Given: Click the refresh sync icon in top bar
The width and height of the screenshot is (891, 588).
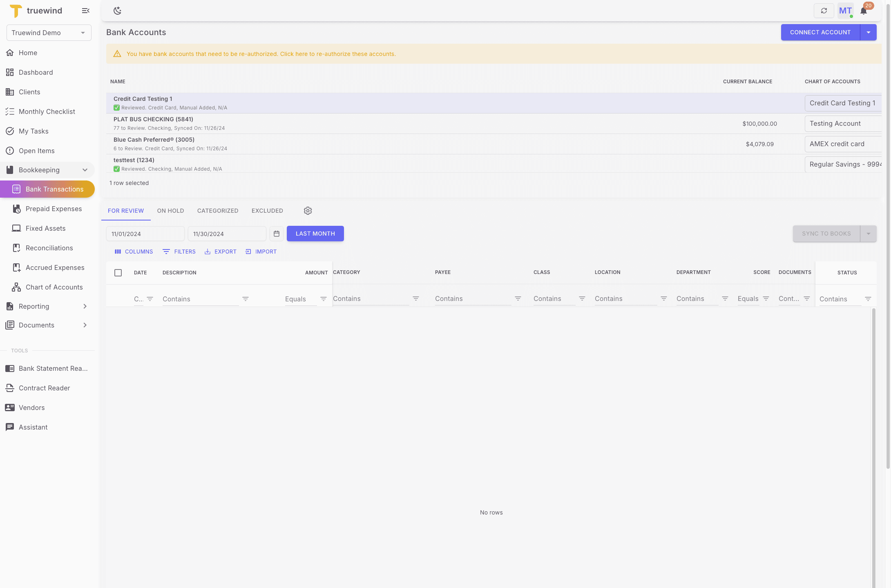Looking at the screenshot, I should (x=824, y=10).
